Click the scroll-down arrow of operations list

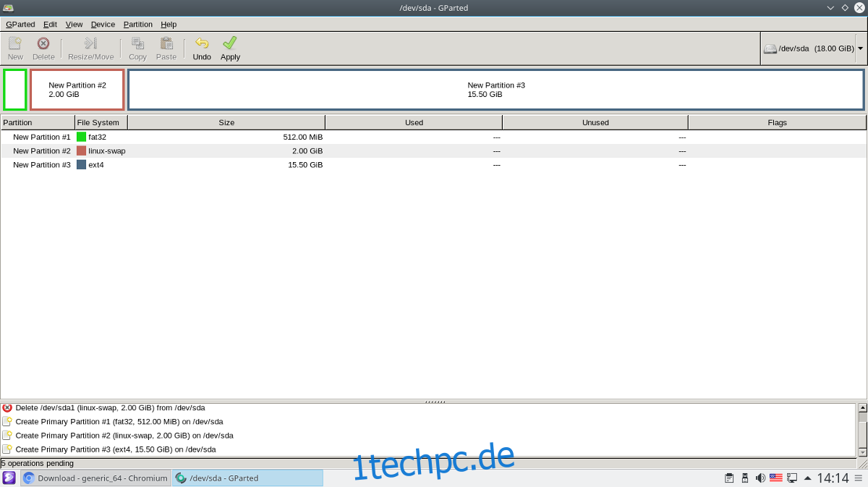[x=862, y=452]
